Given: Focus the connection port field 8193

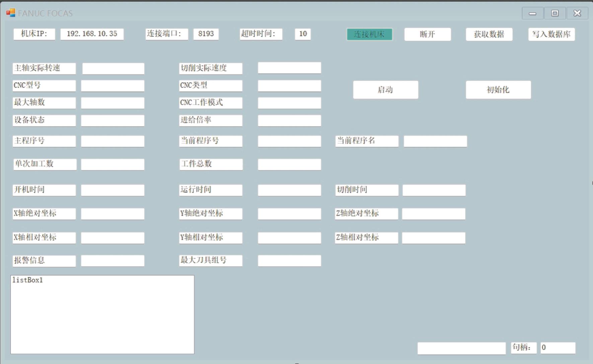Looking at the screenshot, I should coord(206,34).
